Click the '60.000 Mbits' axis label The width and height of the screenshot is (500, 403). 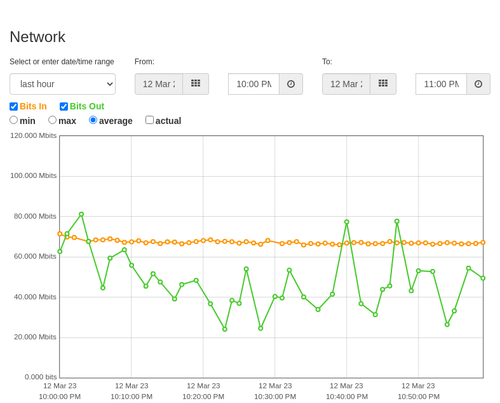pyautogui.click(x=35, y=256)
